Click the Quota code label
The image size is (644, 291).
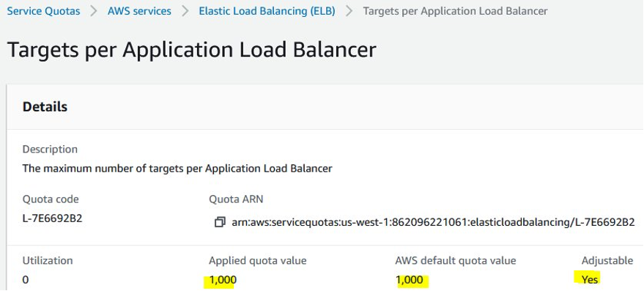51,199
